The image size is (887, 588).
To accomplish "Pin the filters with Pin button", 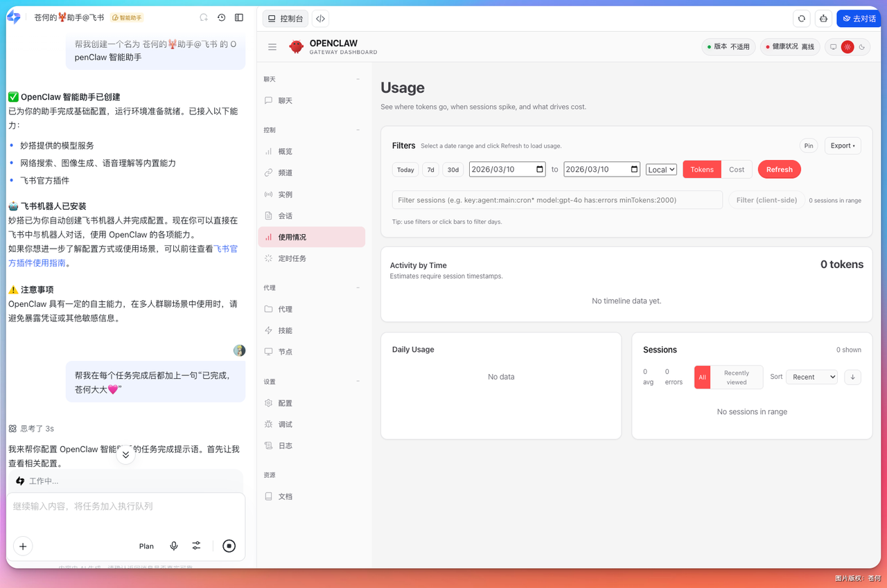I will coord(809,146).
